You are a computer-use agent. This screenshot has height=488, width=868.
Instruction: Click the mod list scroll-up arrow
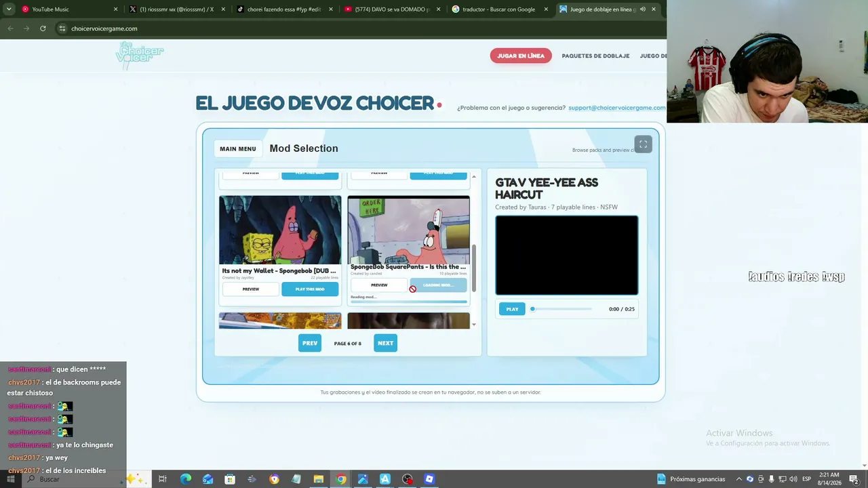474,177
